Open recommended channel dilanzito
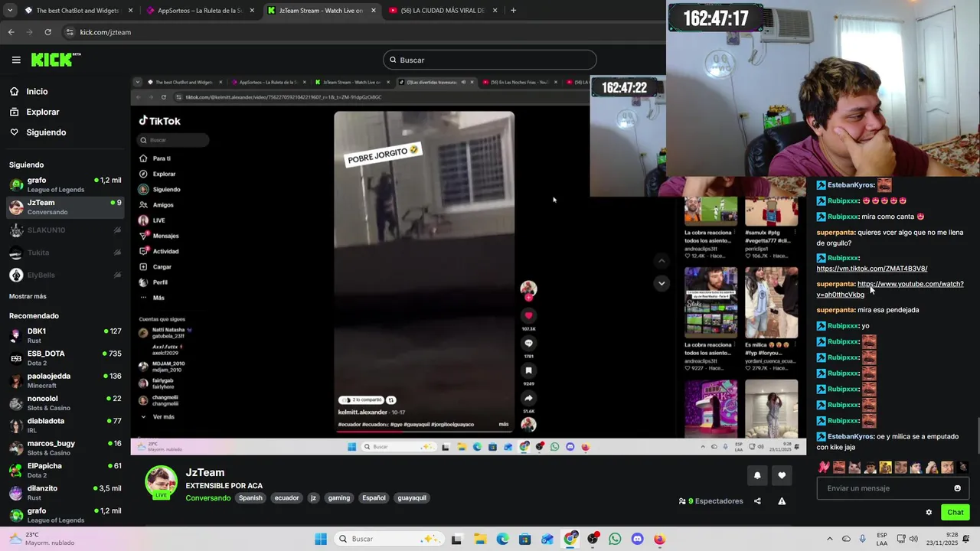The image size is (980, 551). click(x=65, y=492)
